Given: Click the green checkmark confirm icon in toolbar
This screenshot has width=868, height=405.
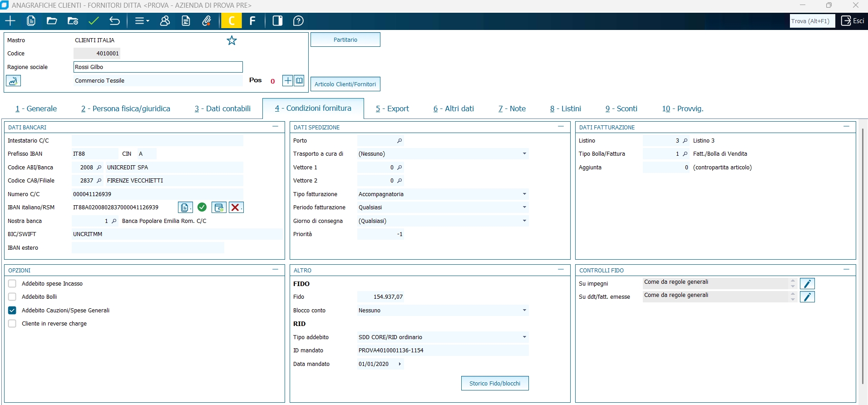Looking at the screenshot, I should [94, 21].
